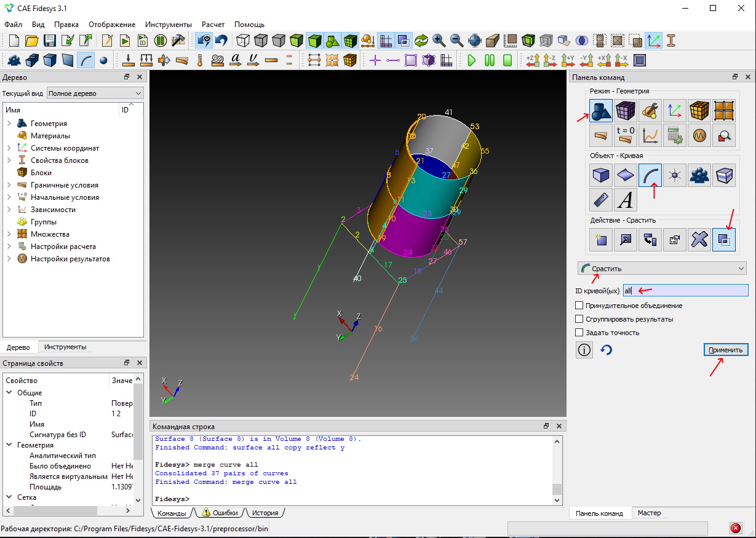The image size is (756, 538).
Task: Click the green pause icon in second toolbar
Action: coord(490,60)
